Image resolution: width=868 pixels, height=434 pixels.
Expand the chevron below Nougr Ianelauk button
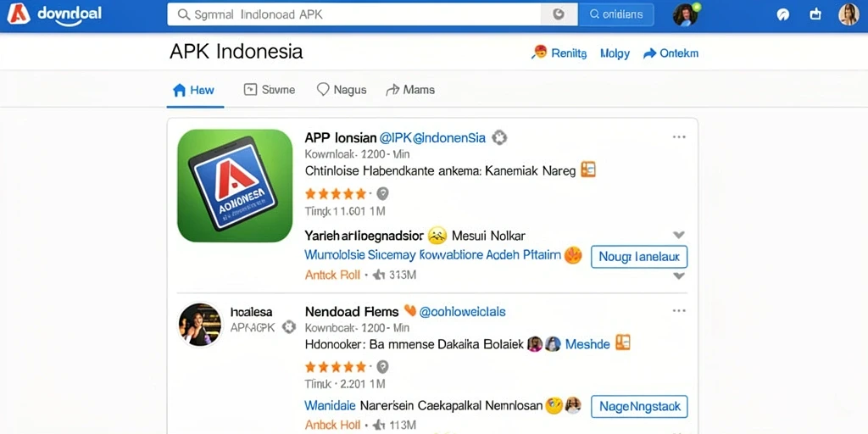679,275
